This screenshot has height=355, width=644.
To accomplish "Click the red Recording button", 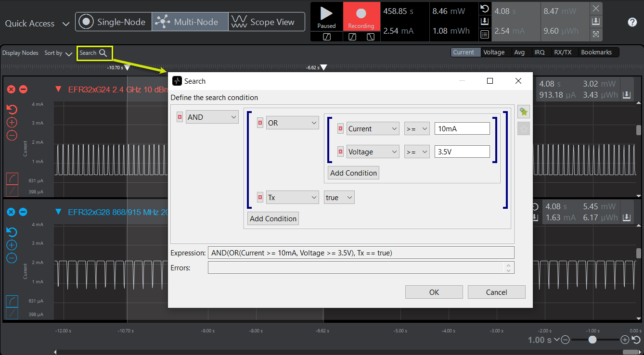I will click(x=361, y=17).
